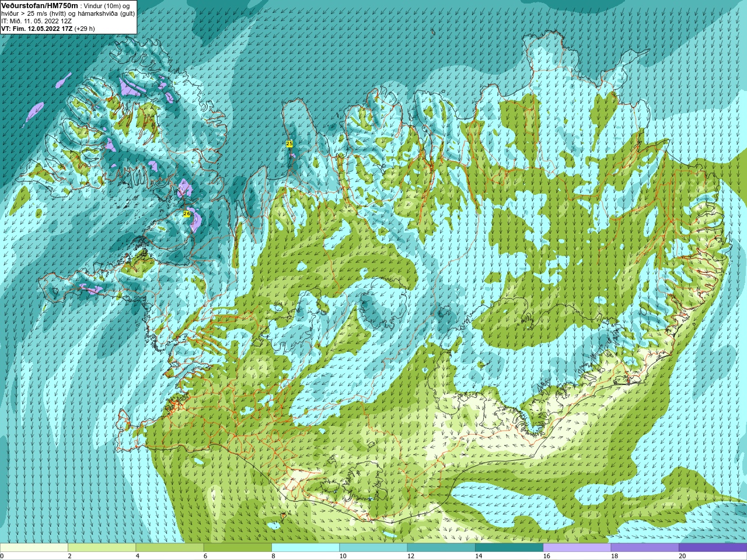Select the 16–18 m/s light purple legend swatch
This screenshot has height=560, width=747.
[x=577, y=548]
